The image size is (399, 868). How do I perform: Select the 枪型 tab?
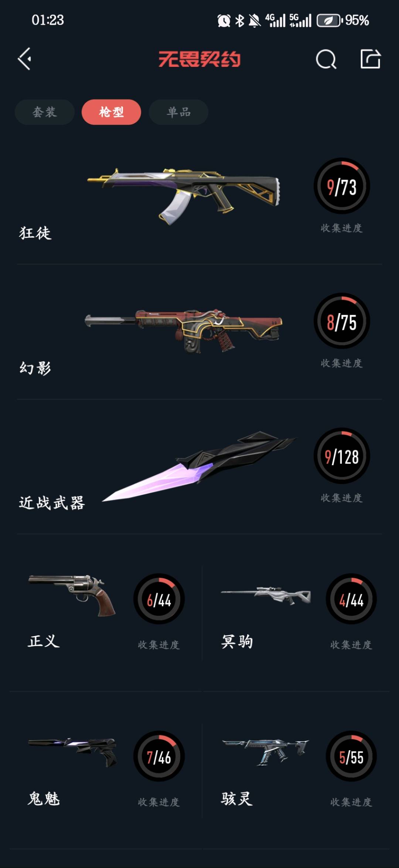tap(111, 112)
